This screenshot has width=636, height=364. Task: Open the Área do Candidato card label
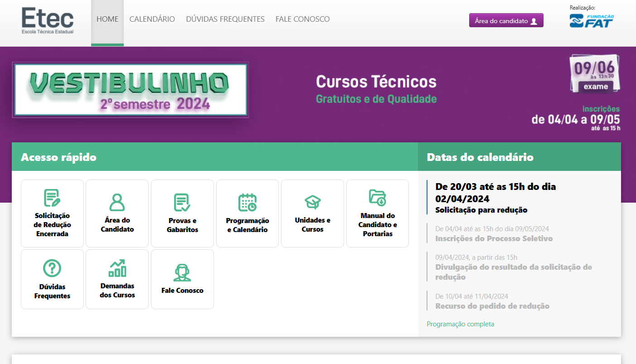click(117, 225)
